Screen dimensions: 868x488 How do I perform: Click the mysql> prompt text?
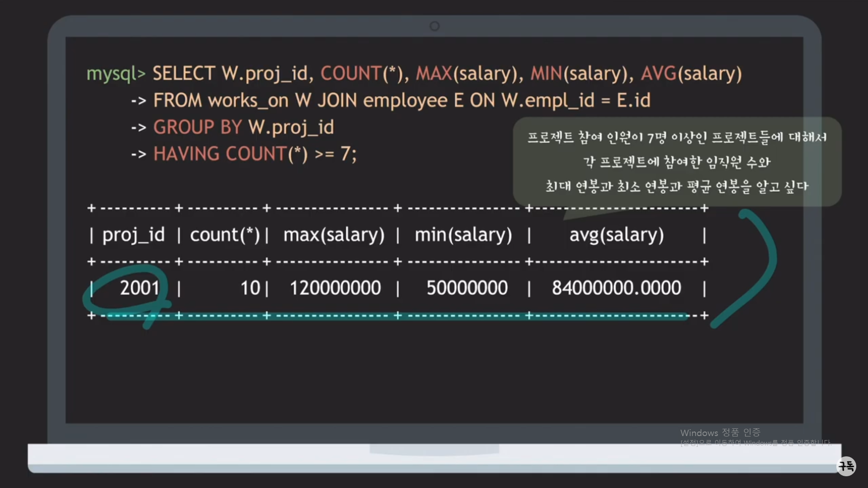click(116, 74)
